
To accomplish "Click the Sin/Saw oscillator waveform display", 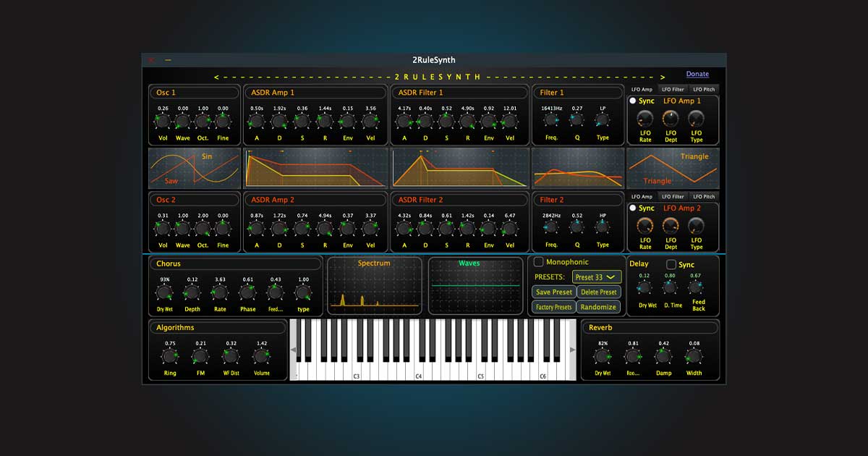I will (194, 169).
